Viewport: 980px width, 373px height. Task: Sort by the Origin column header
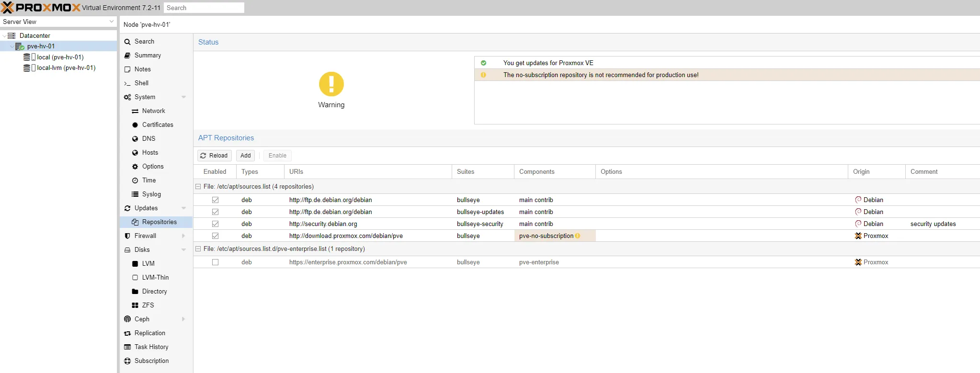(x=877, y=172)
